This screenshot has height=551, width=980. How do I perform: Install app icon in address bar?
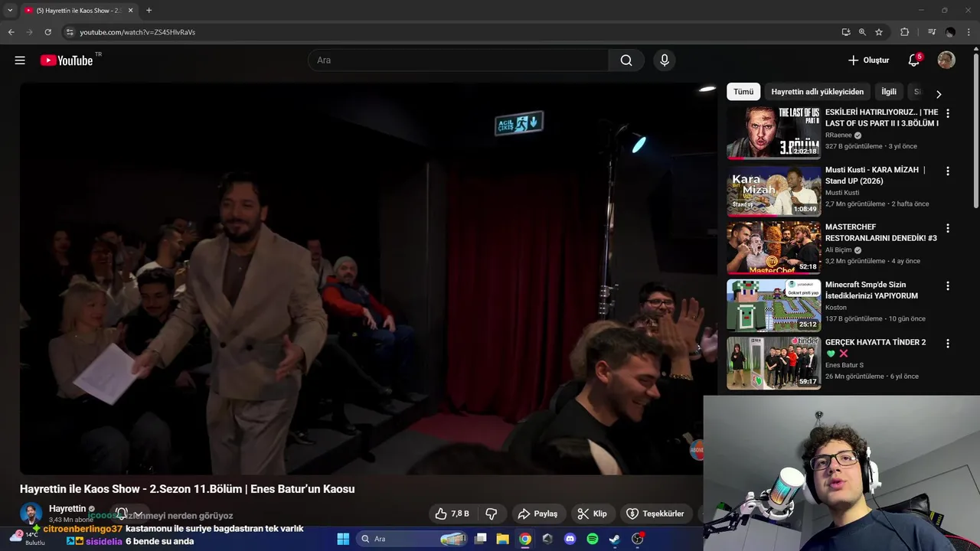(845, 32)
